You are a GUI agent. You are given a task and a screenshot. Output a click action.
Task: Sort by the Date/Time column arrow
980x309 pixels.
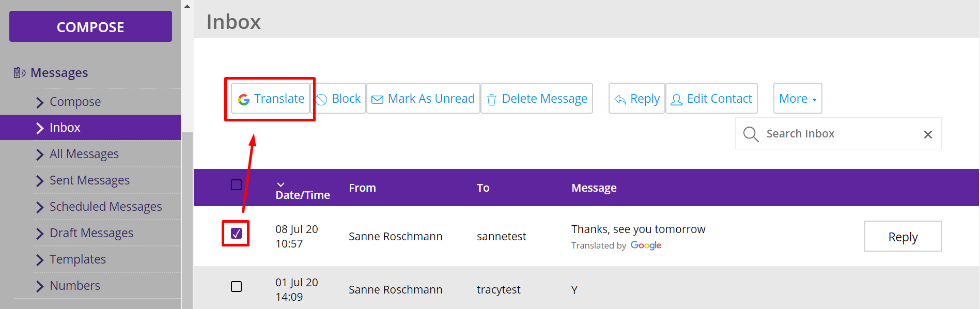281,184
